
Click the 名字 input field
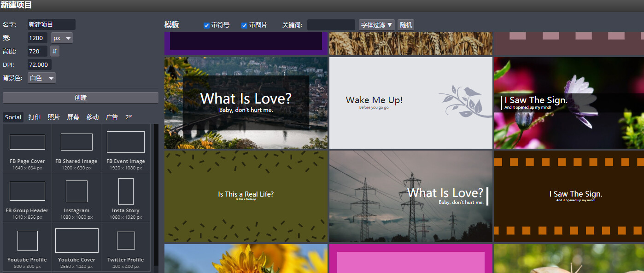(51, 24)
